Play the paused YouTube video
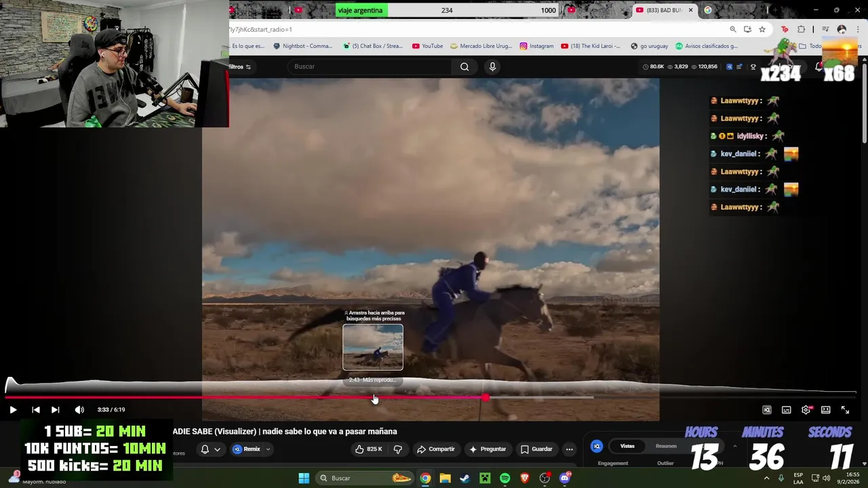Image resolution: width=868 pixels, height=488 pixels. 13,409
